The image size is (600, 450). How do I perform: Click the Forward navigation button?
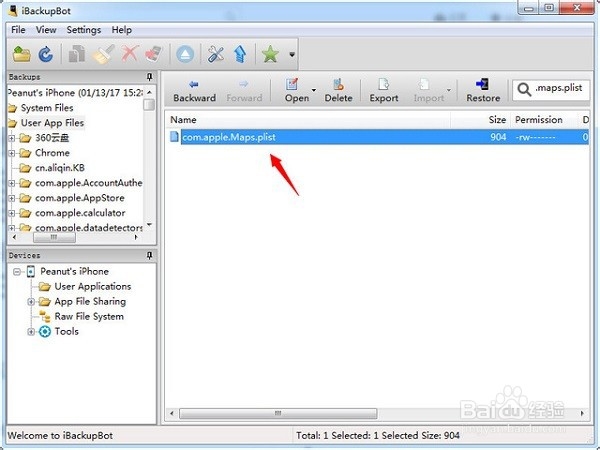(244, 91)
